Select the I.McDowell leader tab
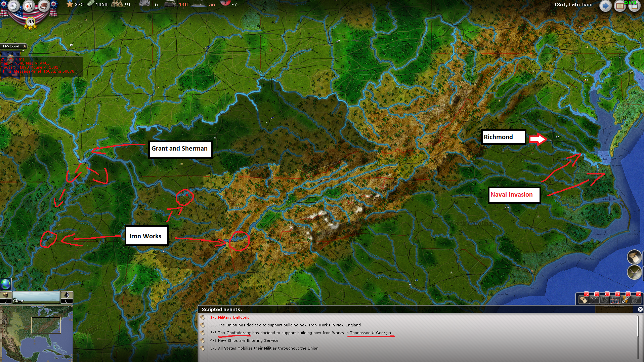This screenshot has width=644, height=362. [13, 46]
